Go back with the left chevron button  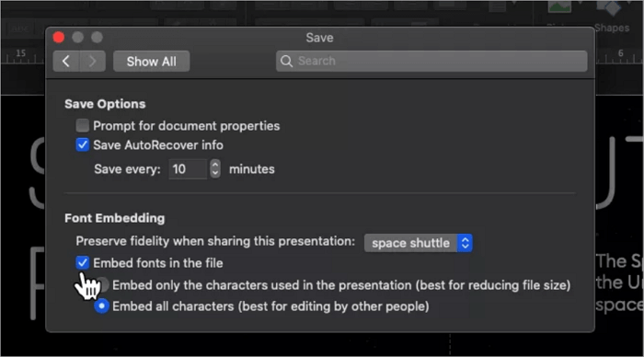pyautogui.click(x=66, y=62)
